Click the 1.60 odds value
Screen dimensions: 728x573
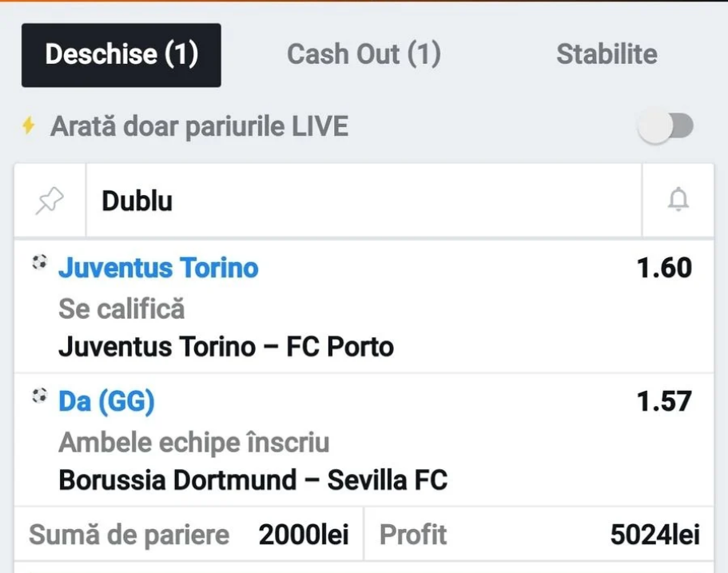(664, 268)
